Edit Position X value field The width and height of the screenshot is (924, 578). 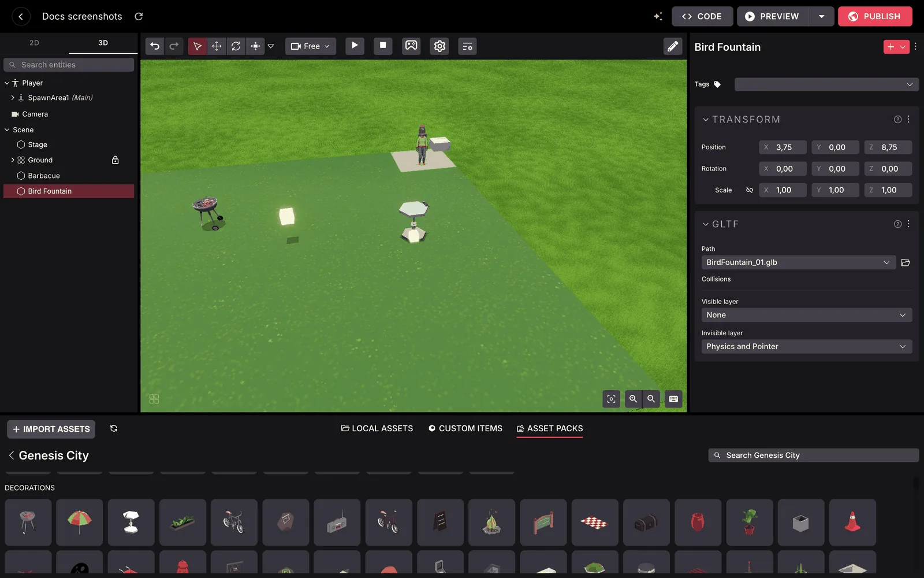tap(783, 147)
